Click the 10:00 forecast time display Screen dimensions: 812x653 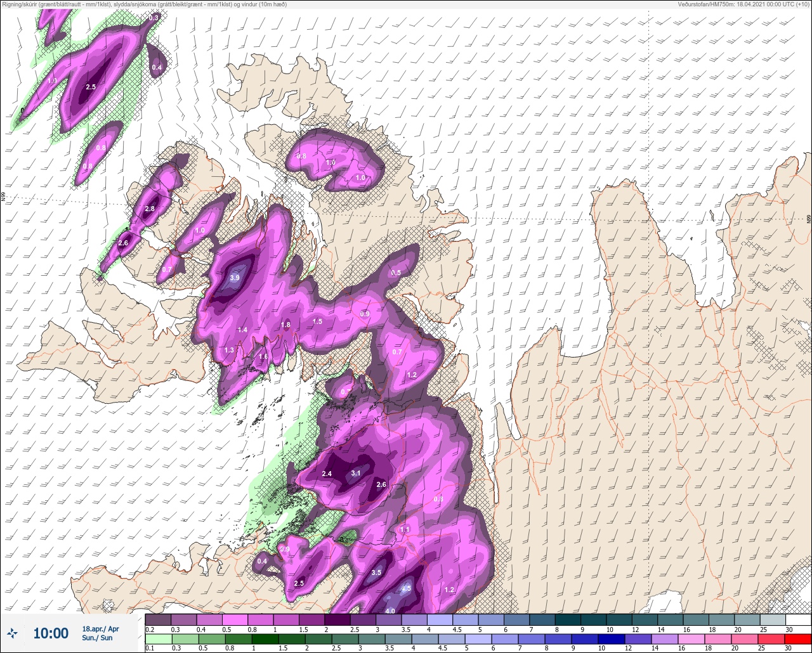pyautogui.click(x=51, y=633)
